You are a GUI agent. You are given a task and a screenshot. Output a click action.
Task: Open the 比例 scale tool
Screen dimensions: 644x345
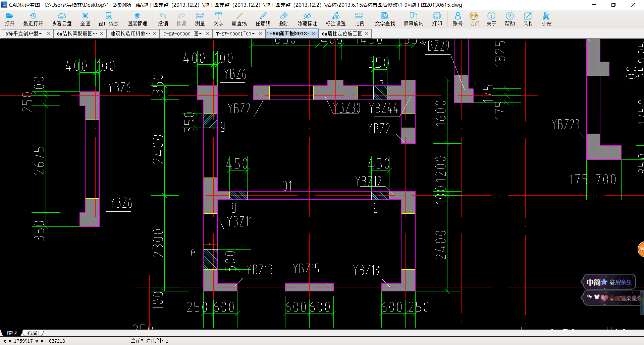[x=359, y=19]
